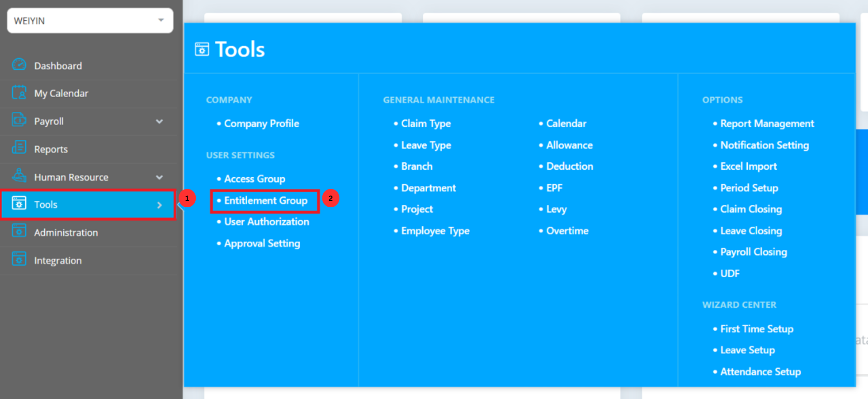
Task: Open Branch maintenance
Action: click(x=417, y=166)
